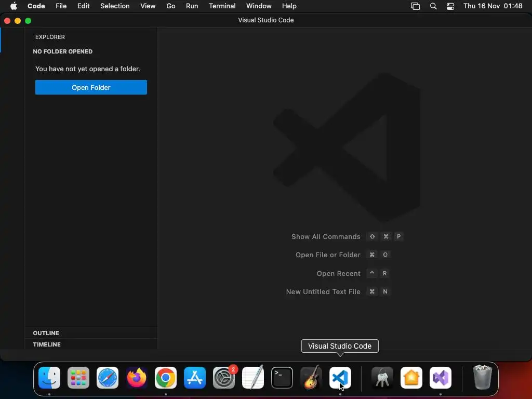Open Keychain Access from the Dock

382,378
